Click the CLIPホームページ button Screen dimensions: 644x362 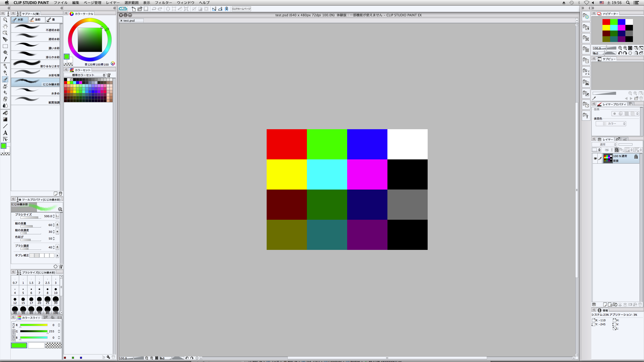[x=241, y=9]
